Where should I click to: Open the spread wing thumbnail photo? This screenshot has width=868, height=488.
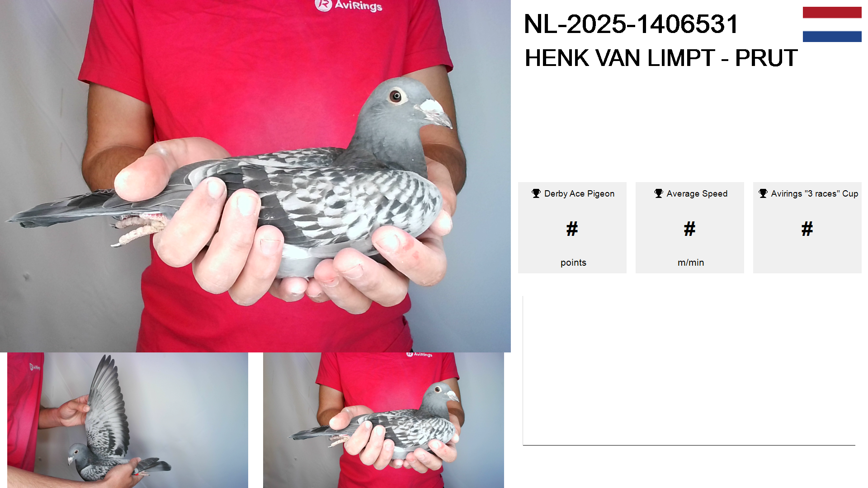[127, 420]
